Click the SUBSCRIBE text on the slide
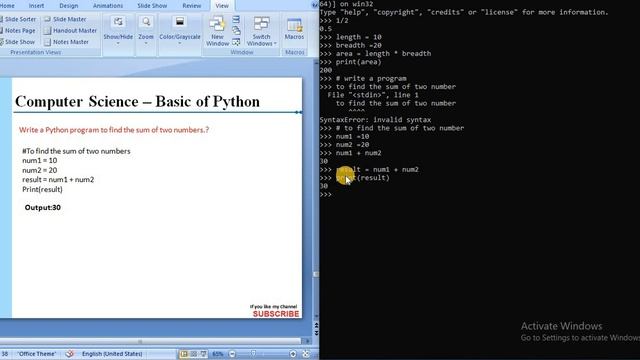640x360 pixels. click(276, 314)
